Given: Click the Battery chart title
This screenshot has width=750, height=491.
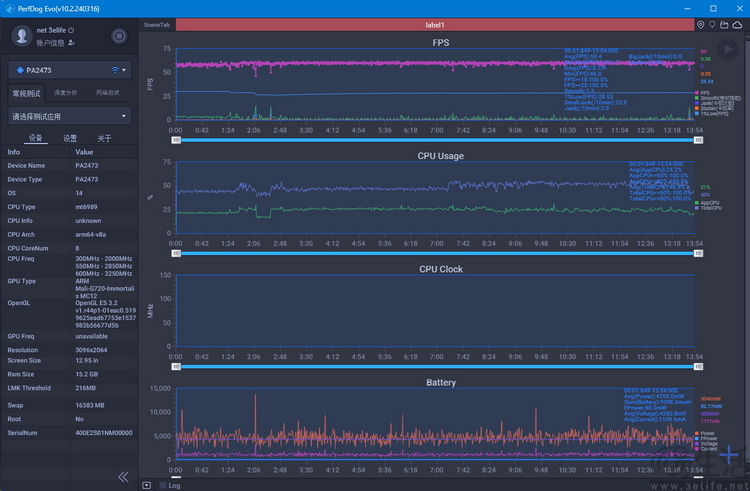Looking at the screenshot, I should pos(441,382).
